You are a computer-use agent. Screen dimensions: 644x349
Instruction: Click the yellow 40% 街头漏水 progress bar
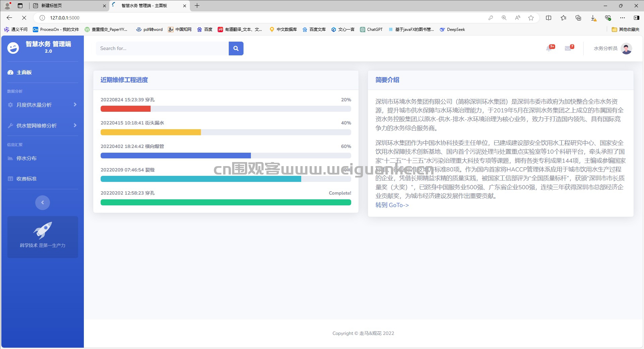click(151, 132)
